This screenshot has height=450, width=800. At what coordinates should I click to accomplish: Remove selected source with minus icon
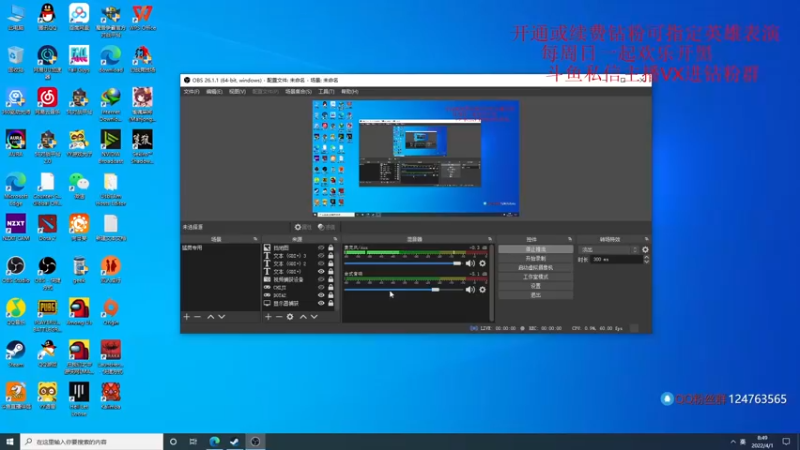click(x=279, y=317)
